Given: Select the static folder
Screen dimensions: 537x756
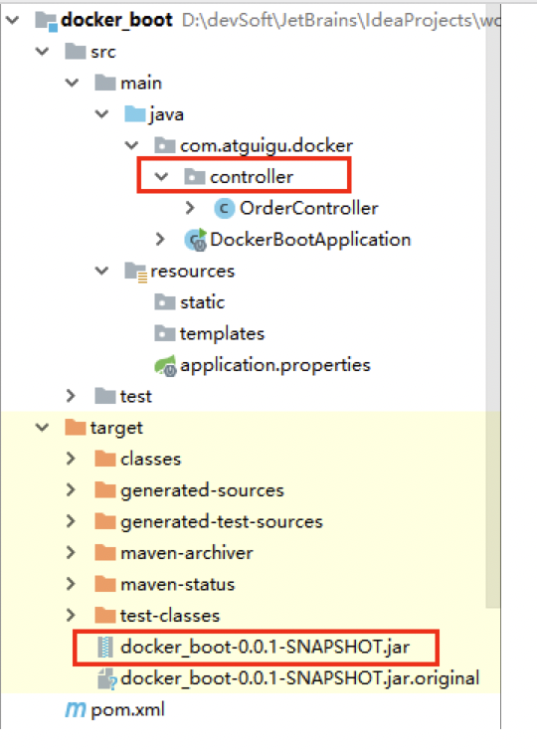Looking at the screenshot, I should tap(190, 302).
